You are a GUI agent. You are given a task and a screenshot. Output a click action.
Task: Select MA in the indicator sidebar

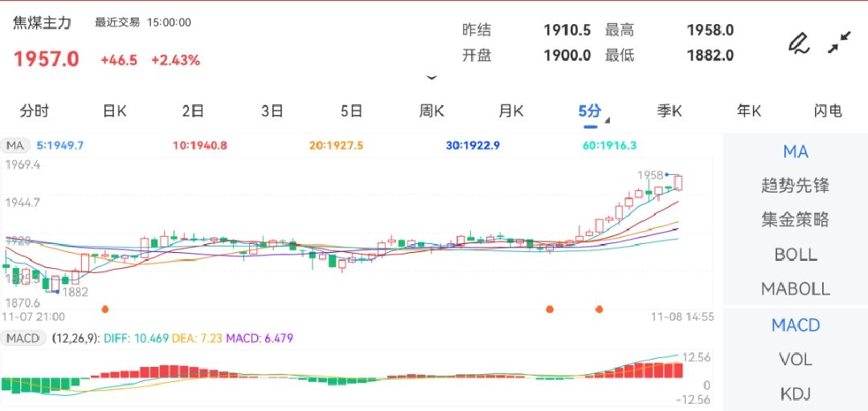click(796, 151)
